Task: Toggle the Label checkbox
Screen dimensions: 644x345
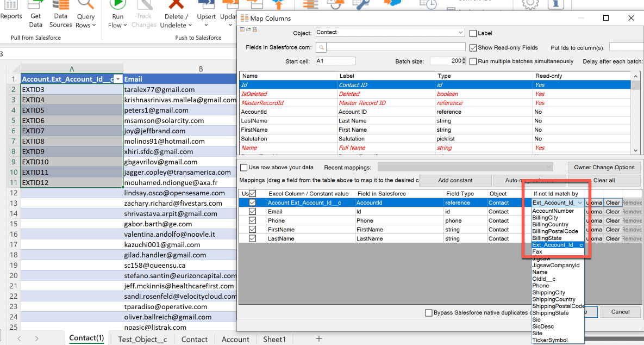Action: (x=472, y=33)
